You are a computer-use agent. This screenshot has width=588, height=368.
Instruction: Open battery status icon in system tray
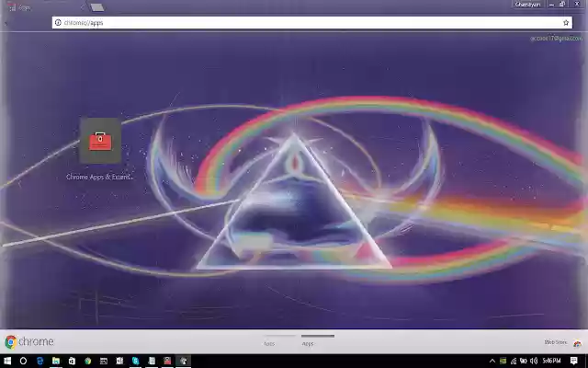(x=524, y=362)
